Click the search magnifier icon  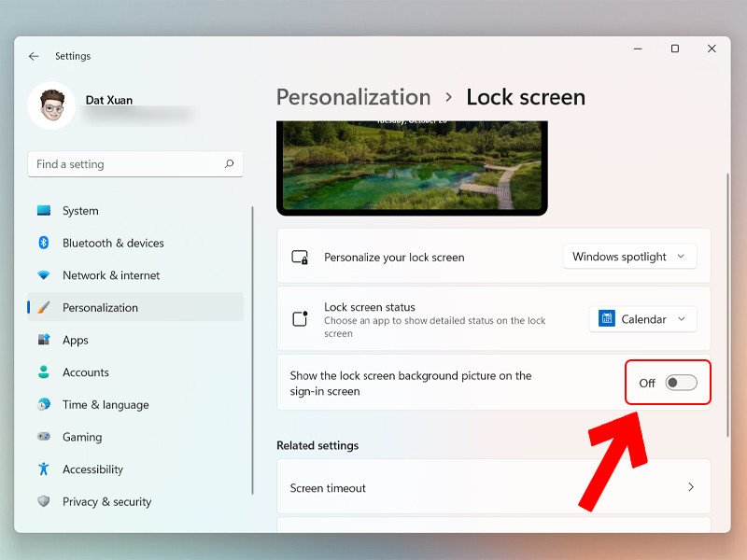point(229,164)
